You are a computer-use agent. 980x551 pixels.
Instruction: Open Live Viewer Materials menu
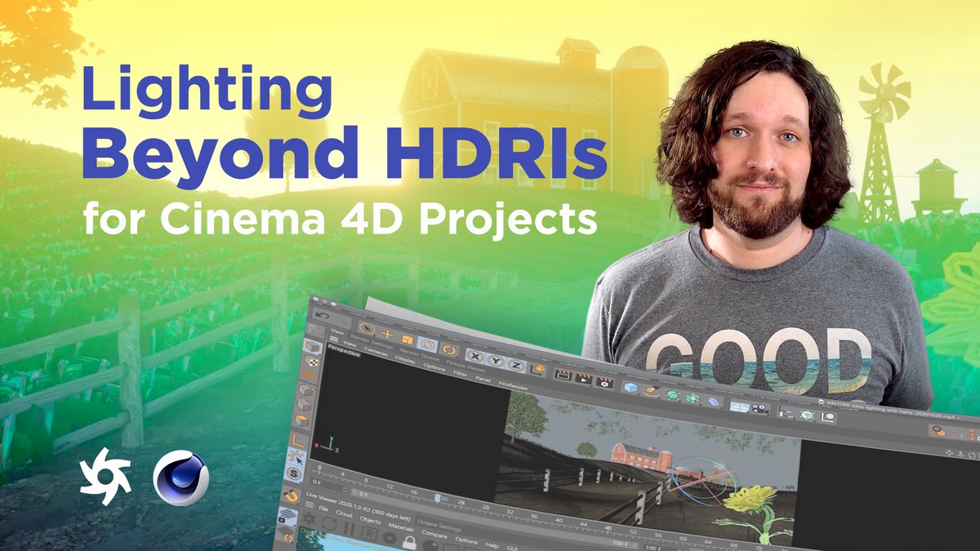401,527
